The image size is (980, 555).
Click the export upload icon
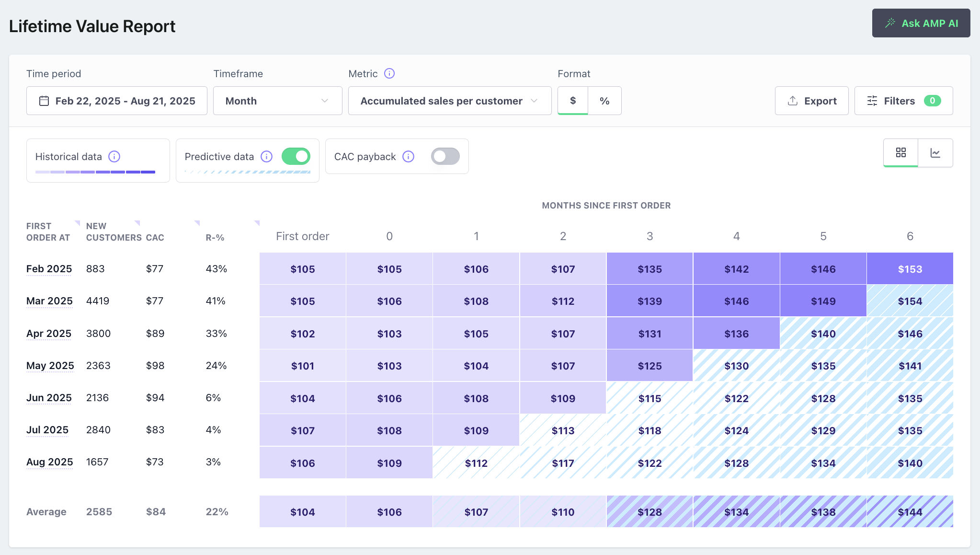point(793,101)
